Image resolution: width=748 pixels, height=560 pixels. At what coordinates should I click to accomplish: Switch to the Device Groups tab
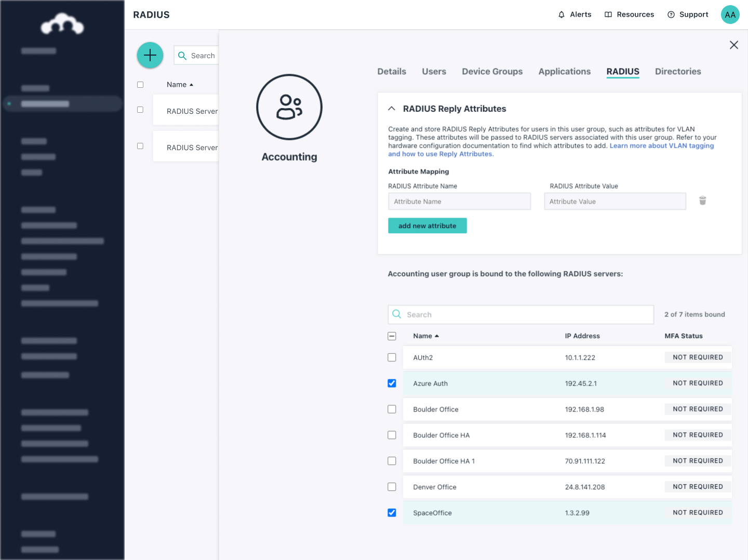tap(492, 72)
